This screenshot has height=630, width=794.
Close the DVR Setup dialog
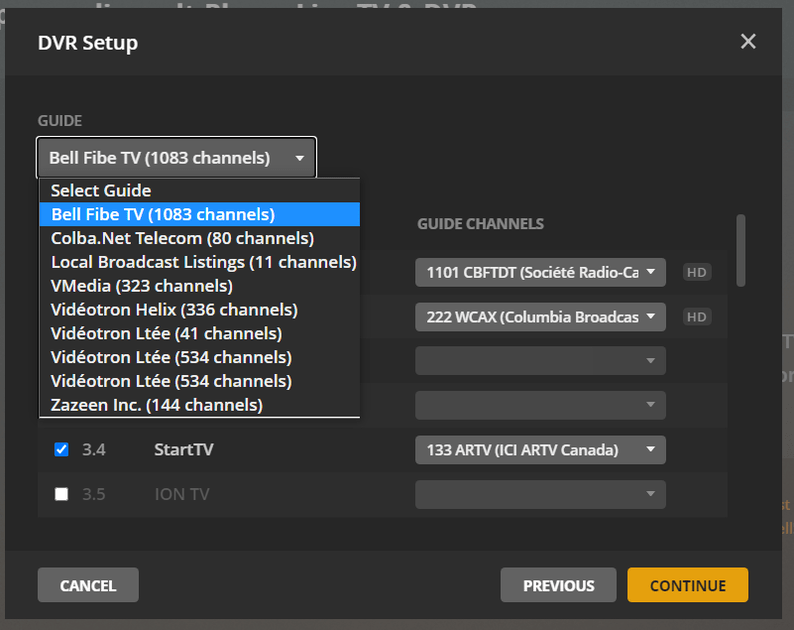[748, 41]
